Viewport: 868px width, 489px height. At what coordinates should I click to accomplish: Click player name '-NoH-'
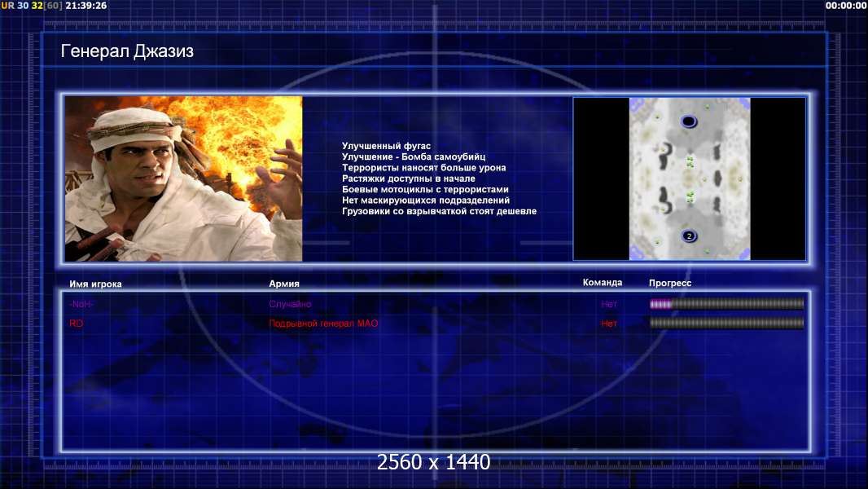point(81,304)
